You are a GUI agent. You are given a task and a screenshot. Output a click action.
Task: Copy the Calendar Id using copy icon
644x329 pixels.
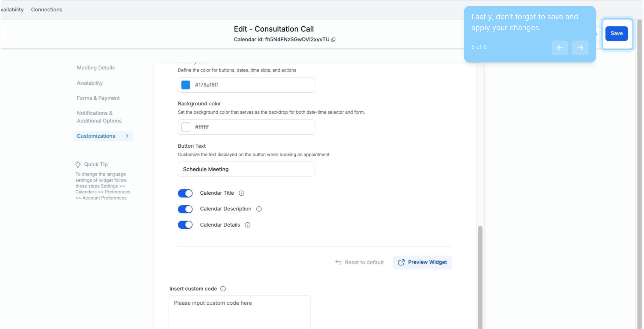[333, 40]
